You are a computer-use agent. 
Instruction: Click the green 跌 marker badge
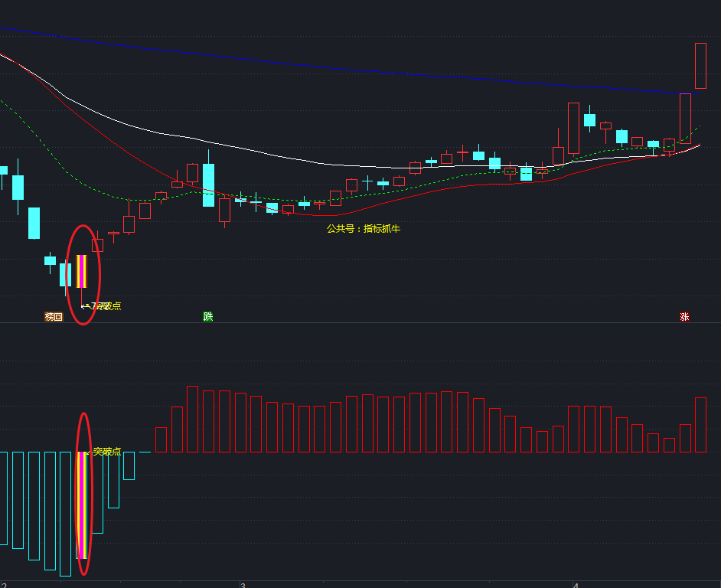point(207,316)
